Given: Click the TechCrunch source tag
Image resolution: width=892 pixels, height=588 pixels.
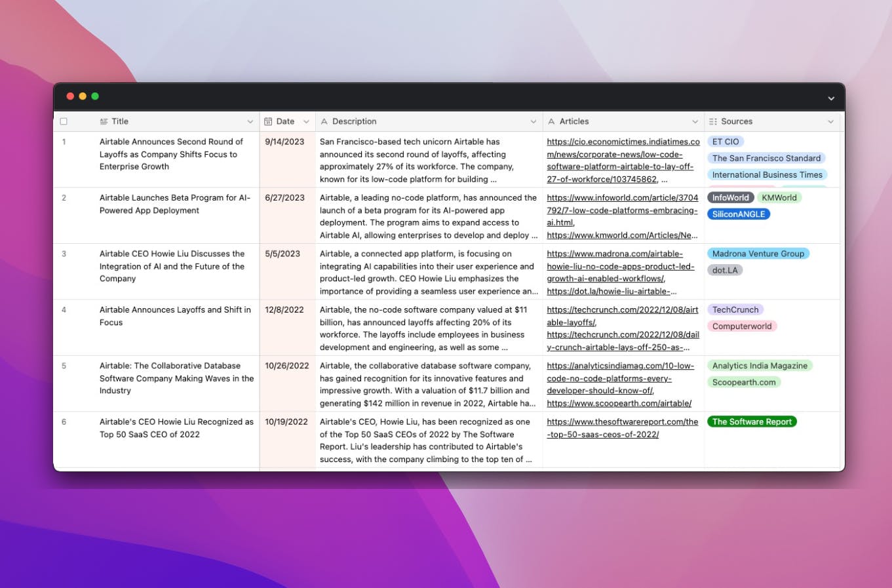Looking at the screenshot, I should [x=735, y=309].
